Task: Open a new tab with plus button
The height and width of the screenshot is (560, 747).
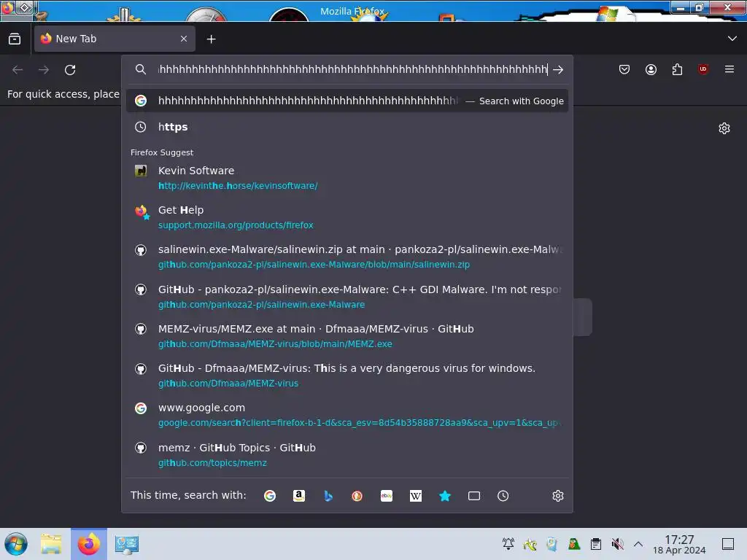Action: point(211,39)
